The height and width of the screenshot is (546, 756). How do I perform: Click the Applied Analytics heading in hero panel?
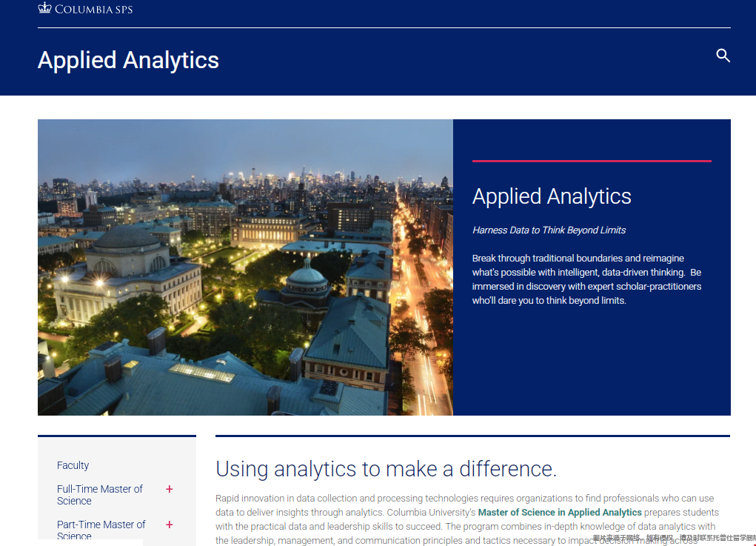[x=552, y=196]
